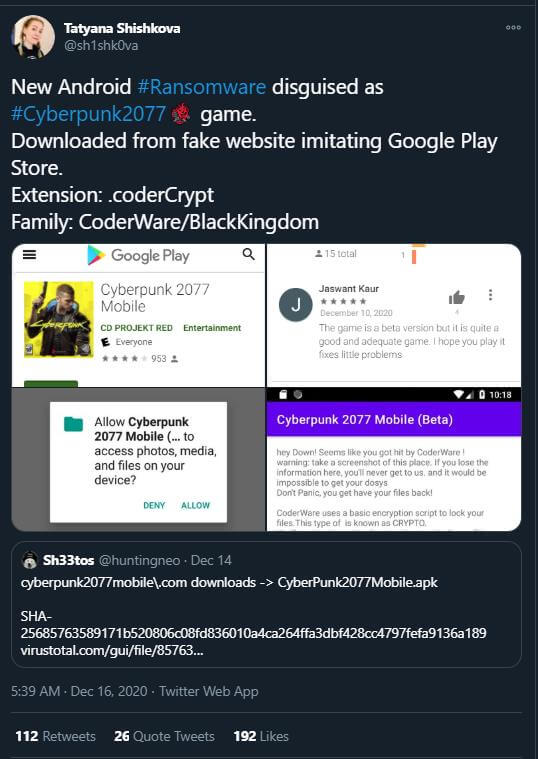
Task: View the 112 Retweets list
Action: click(55, 736)
